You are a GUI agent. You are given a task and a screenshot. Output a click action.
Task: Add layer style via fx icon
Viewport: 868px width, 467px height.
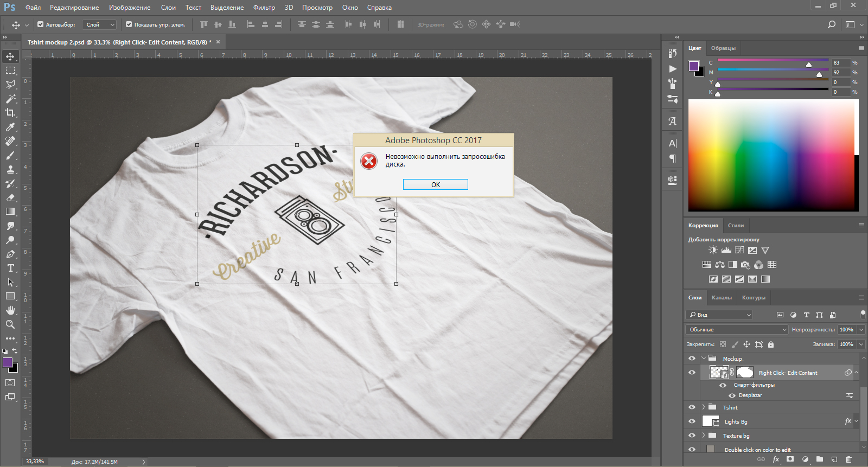(776, 459)
